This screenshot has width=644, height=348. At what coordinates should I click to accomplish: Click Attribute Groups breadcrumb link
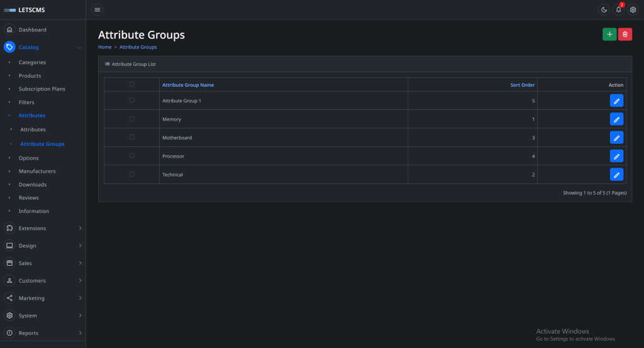coord(138,47)
